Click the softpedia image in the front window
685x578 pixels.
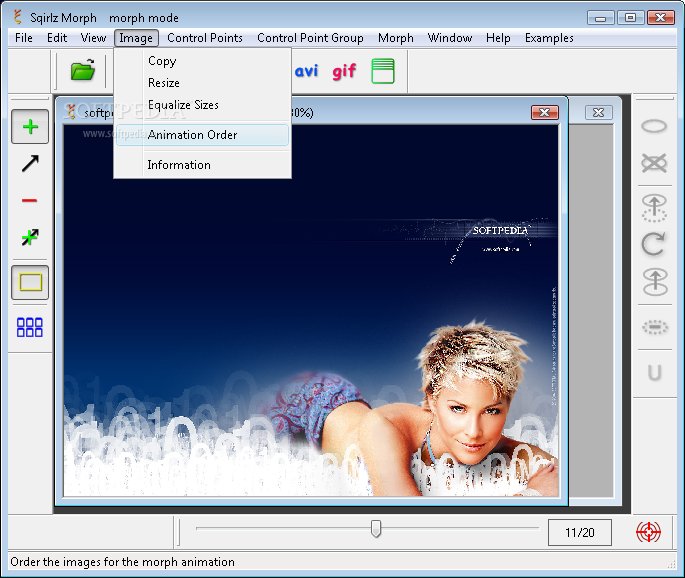tap(311, 311)
